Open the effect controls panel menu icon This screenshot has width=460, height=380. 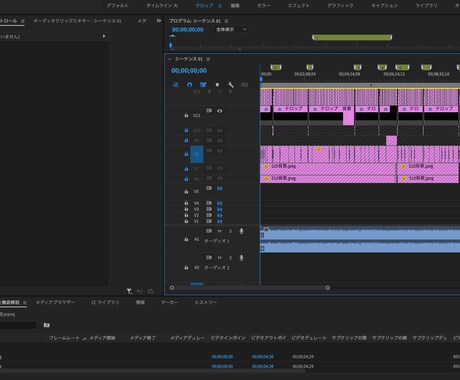pos(23,21)
